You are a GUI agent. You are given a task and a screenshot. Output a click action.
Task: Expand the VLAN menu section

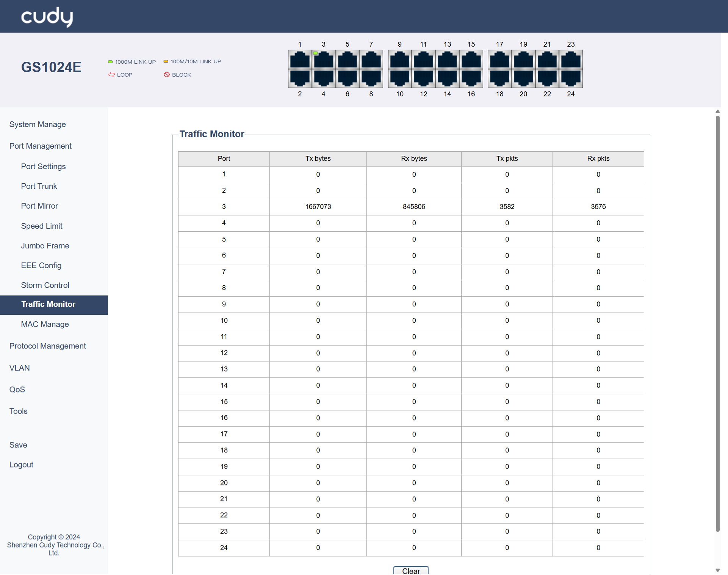point(19,368)
